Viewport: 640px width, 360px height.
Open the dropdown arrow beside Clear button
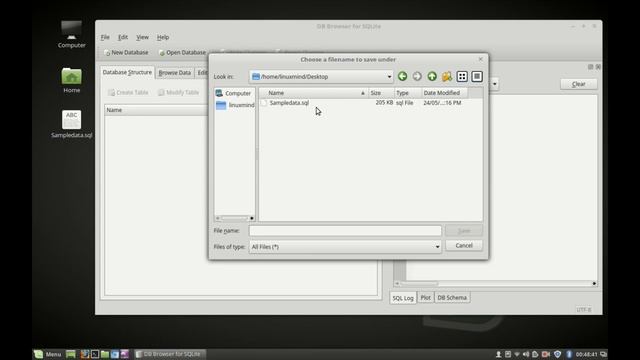pyautogui.click(x=495, y=84)
